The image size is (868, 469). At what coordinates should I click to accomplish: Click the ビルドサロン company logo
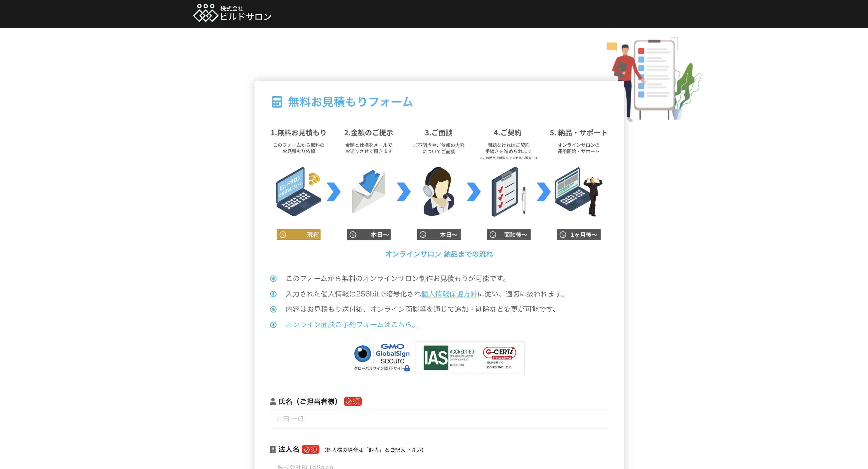[x=233, y=14]
